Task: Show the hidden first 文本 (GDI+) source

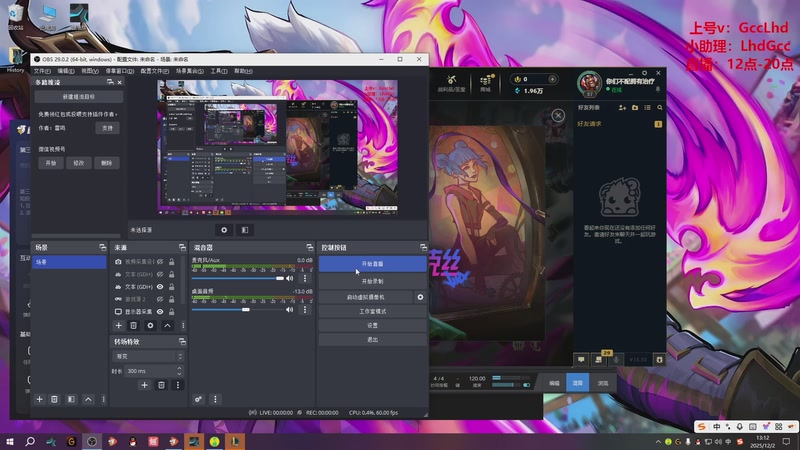Action: click(x=160, y=274)
